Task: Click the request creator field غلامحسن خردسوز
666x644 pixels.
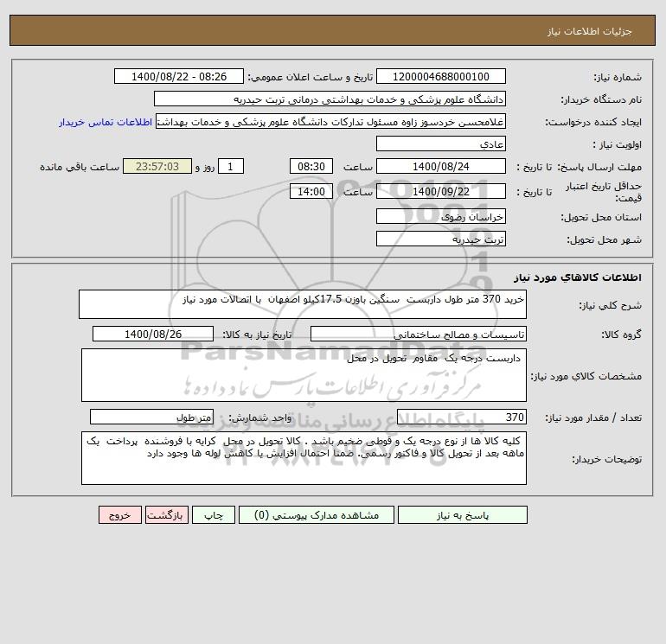Action: [331, 121]
